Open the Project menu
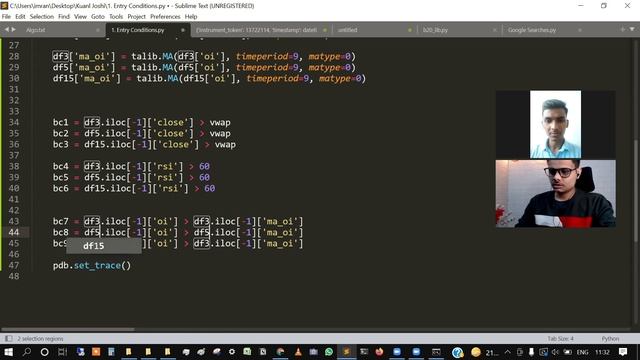This screenshot has width=640, height=360. coord(136,17)
